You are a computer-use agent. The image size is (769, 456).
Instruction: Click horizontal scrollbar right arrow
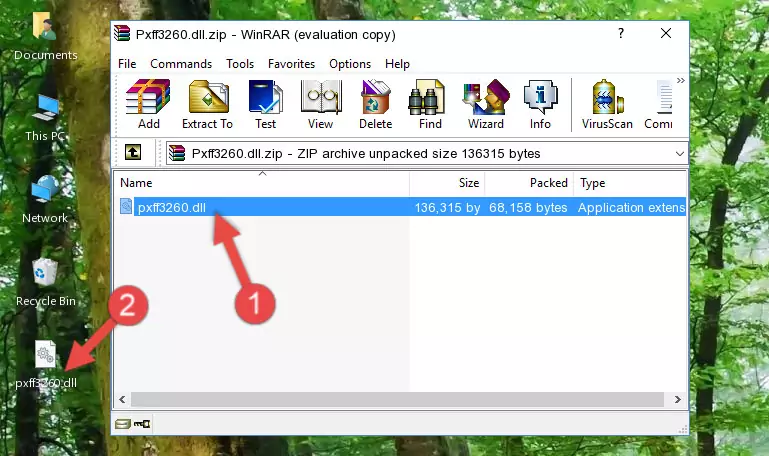[x=678, y=399]
